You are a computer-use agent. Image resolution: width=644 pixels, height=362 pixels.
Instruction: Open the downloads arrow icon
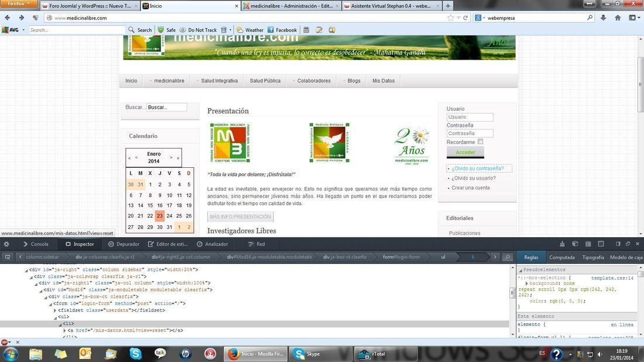(x=603, y=18)
